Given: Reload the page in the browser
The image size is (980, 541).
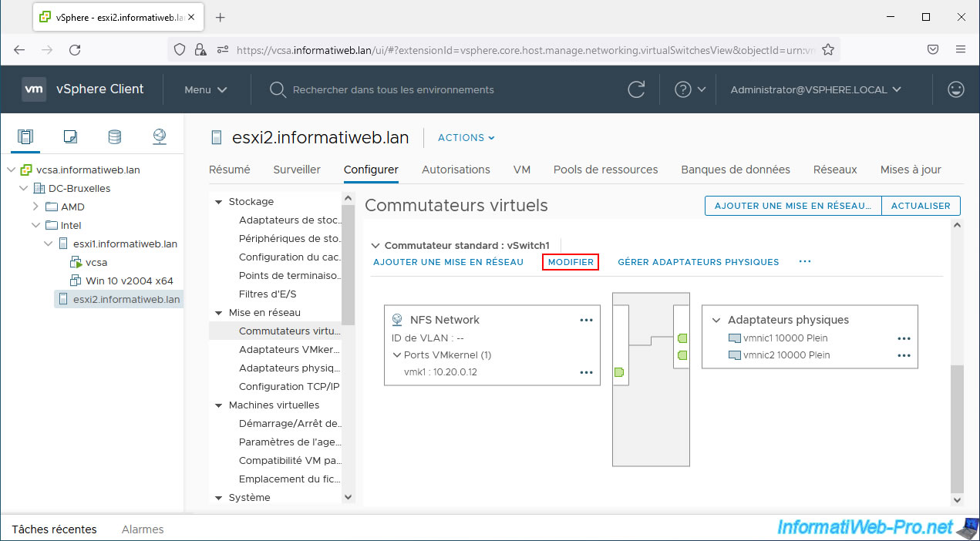Looking at the screenshot, I should 75,49.
